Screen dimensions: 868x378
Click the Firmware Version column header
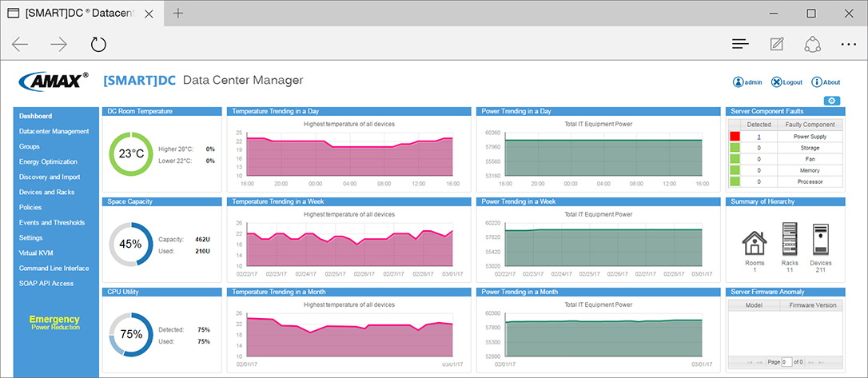(x=813, y=305)
